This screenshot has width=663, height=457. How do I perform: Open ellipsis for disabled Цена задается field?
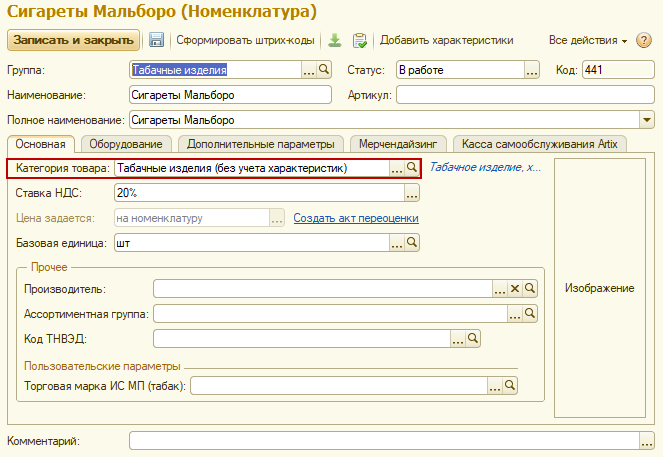277,218
